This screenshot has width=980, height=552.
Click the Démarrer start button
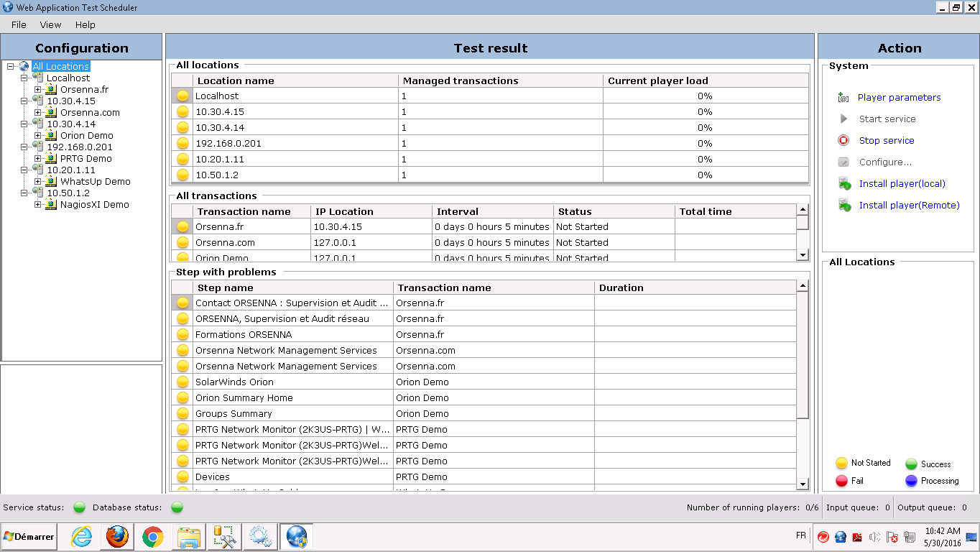[29, 537]
